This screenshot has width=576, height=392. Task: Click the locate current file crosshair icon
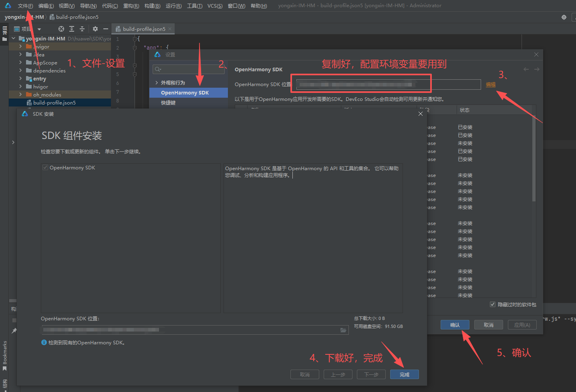pos(61,29)
